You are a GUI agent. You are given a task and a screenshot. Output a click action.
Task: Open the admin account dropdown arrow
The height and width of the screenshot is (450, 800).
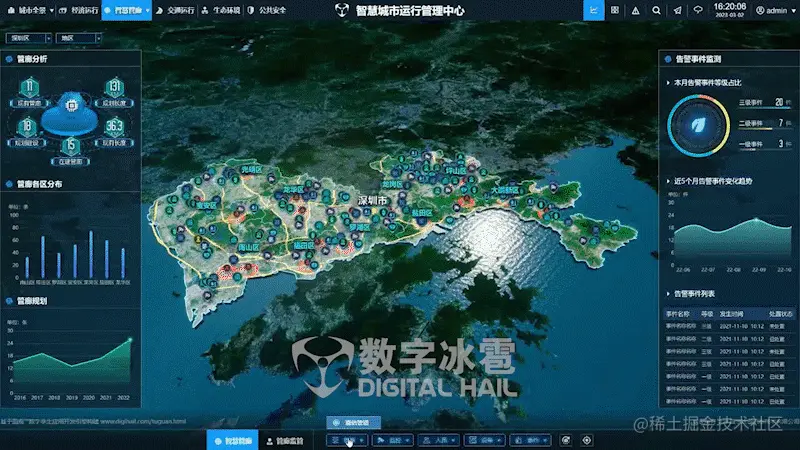[793, 11]
